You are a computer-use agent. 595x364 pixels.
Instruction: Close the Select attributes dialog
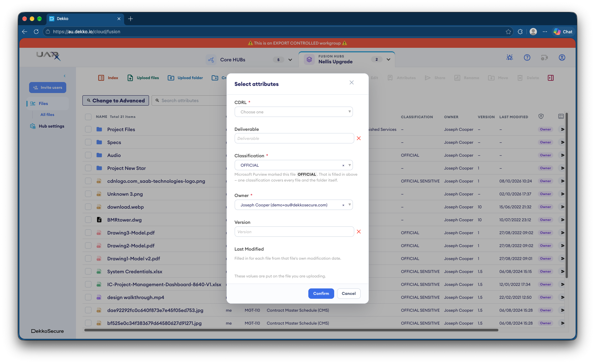pos(352,83)
